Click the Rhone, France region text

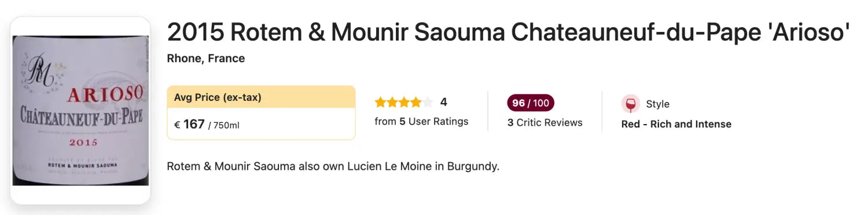tap(206, 59)
